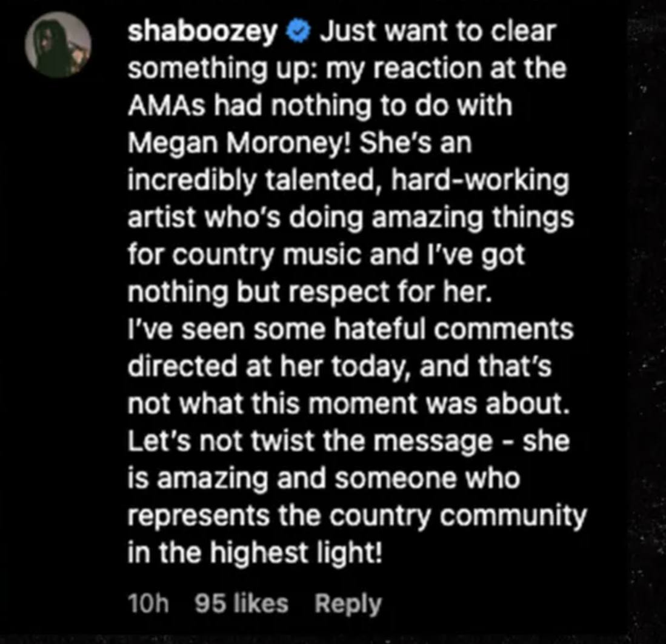
Task: Click the word "AMAs" in the comment
Action: (167, 106)
